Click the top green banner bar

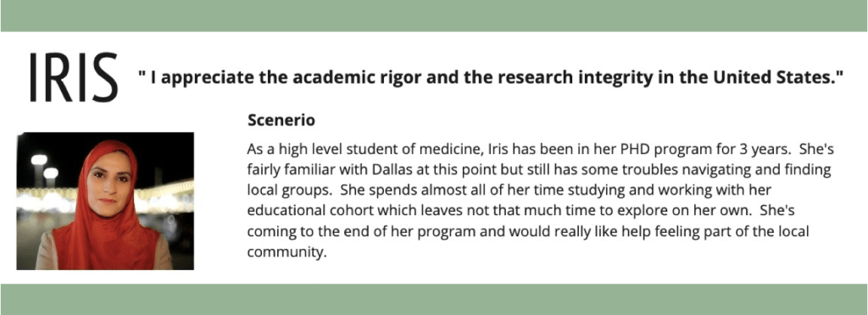[434, 15]
